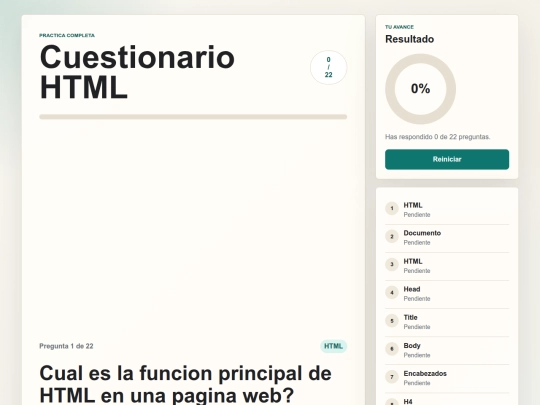Click 'Pendiente' status under Encabezados
The image size is (540, 405).
pos(417,383)
